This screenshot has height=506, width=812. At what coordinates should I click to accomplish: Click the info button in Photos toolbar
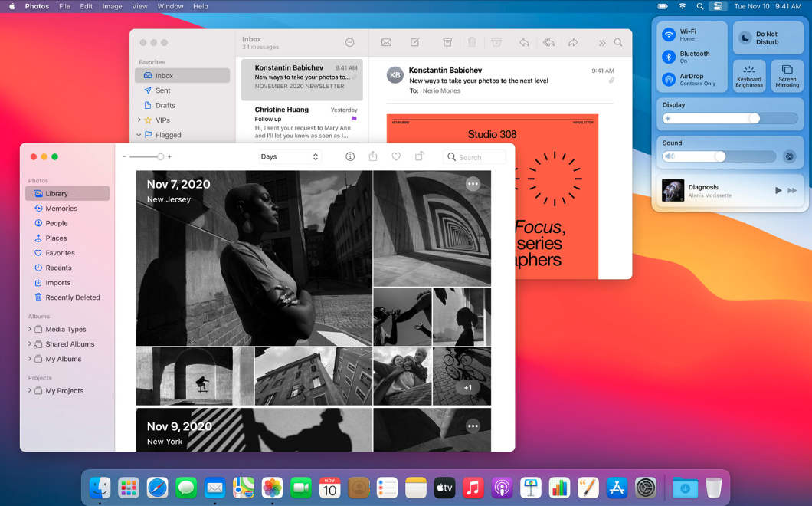[x=350, y=156]
